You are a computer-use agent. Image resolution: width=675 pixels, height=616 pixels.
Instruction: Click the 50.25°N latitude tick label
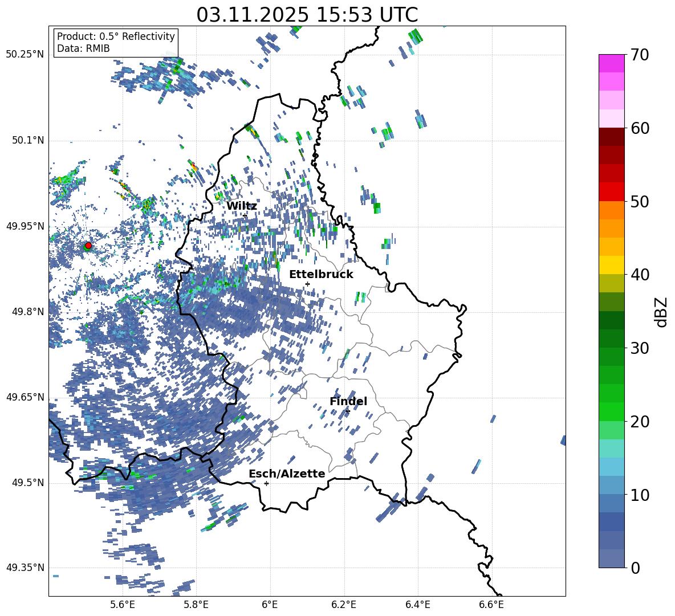25,55
